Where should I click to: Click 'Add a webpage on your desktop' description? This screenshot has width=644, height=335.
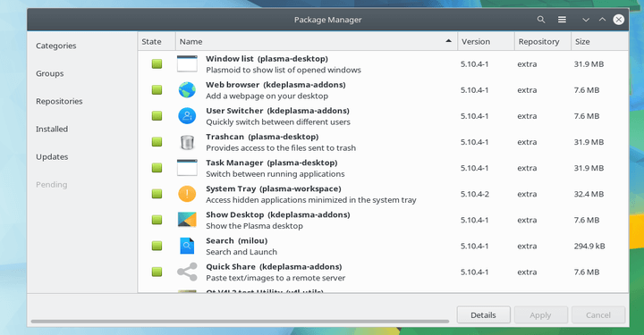[267, 96]
